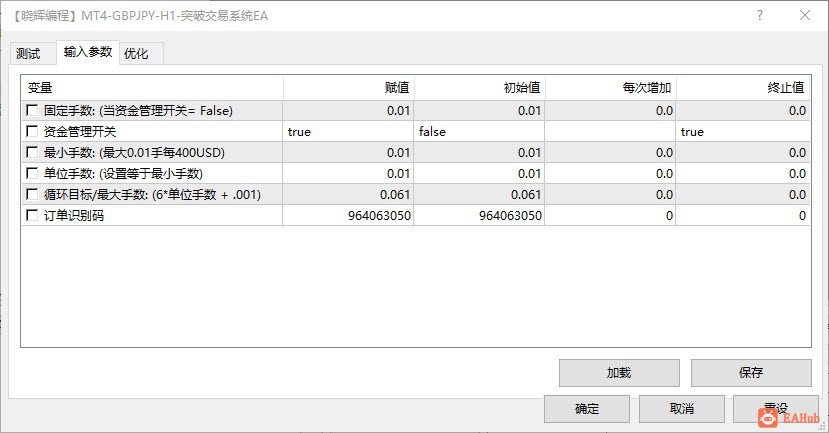Enable 循环目标/最大手数 checkbox
Screen dimensions: 829x433
(x=32, y=195)
